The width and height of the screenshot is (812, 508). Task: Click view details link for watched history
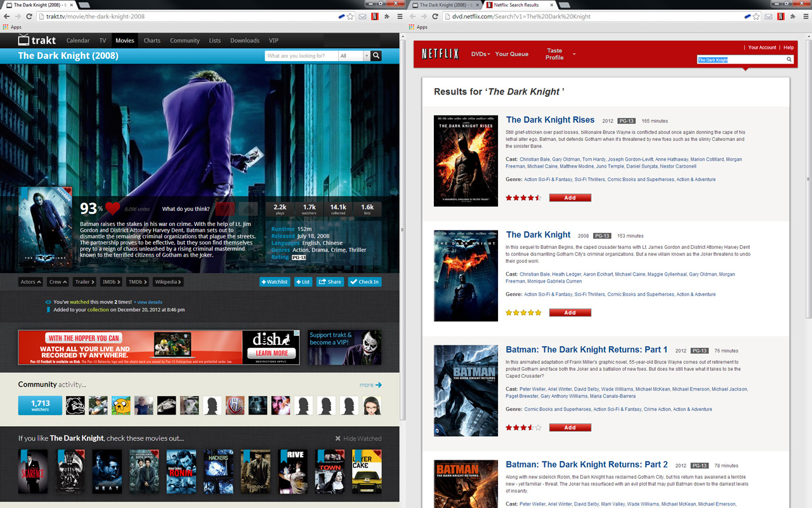coord(148,302)
